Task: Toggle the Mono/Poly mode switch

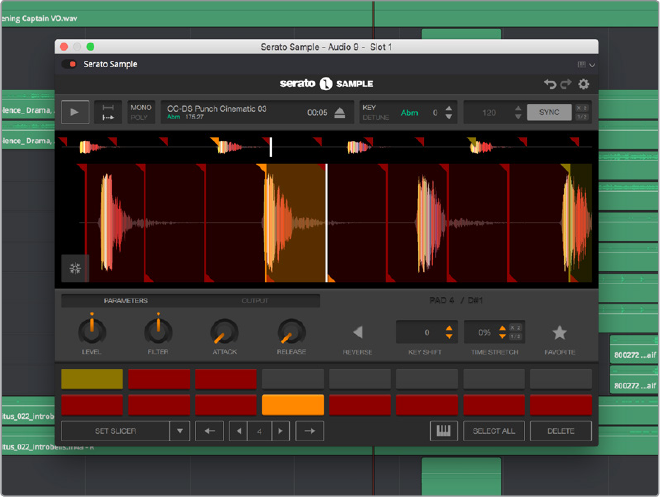Action: pyautogui.click(x=140, y=112)
